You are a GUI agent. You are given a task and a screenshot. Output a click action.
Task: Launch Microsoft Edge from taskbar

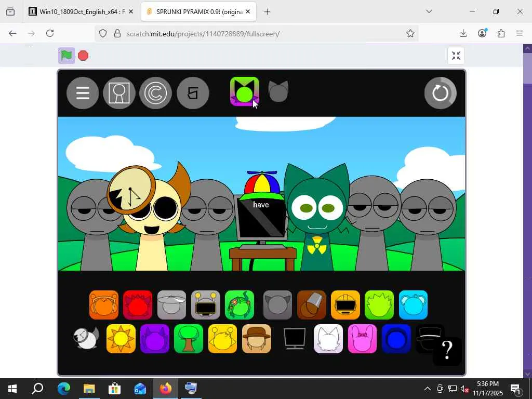click(63, 389)
